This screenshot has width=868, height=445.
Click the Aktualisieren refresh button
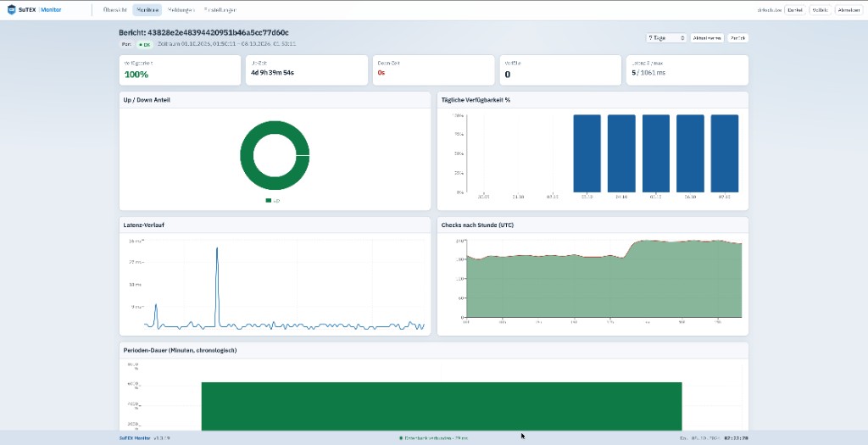(707, 37)
